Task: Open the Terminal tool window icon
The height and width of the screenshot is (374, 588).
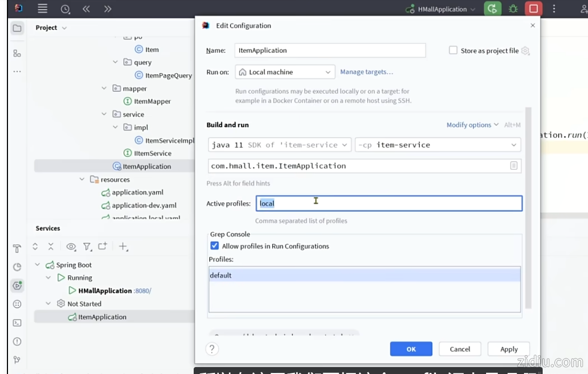Action: pos(17,323)
